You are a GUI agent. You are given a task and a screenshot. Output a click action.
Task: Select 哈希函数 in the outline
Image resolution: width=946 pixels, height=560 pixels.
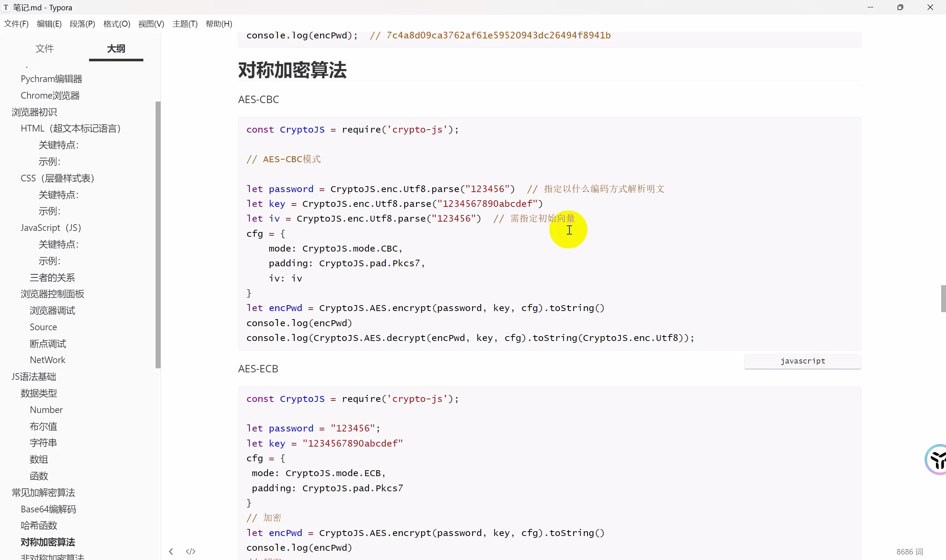pos(39,525)
